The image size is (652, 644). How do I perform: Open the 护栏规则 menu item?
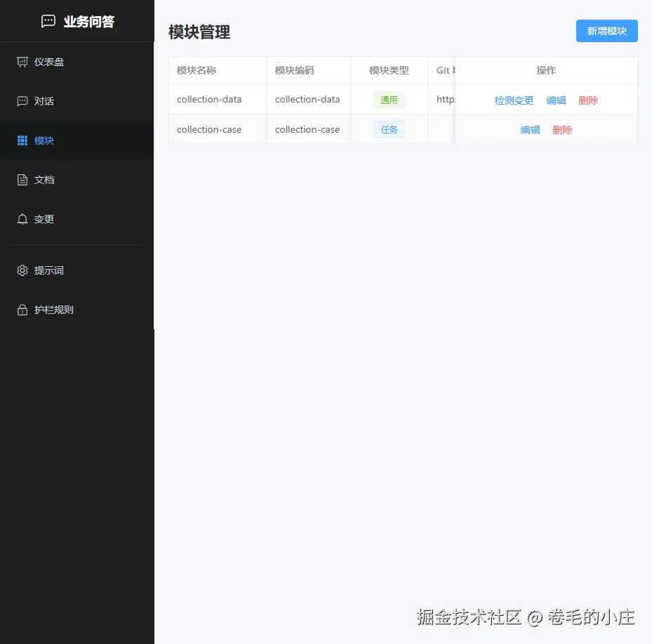[77, 310]
